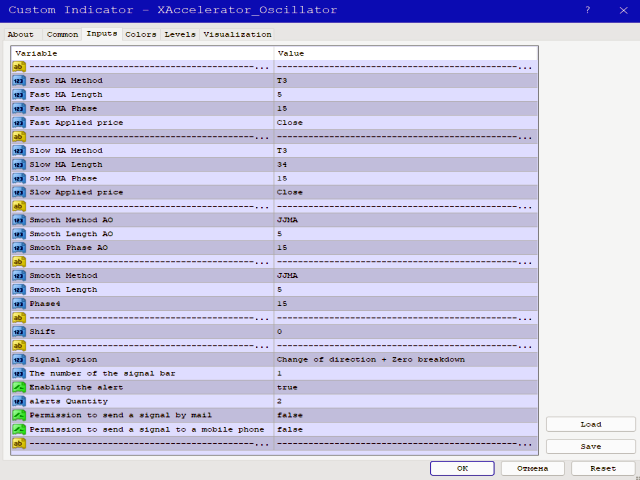Click the icon beside Fast MA Length
Image resolution: width=640 pixels, height=480 pixels.
coord(19,95)
